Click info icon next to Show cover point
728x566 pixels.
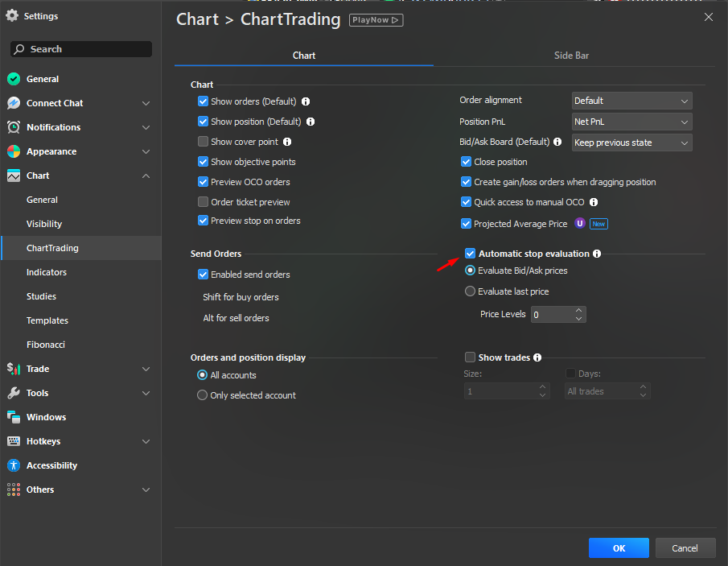pyautogui.click(x=287, y=142)
